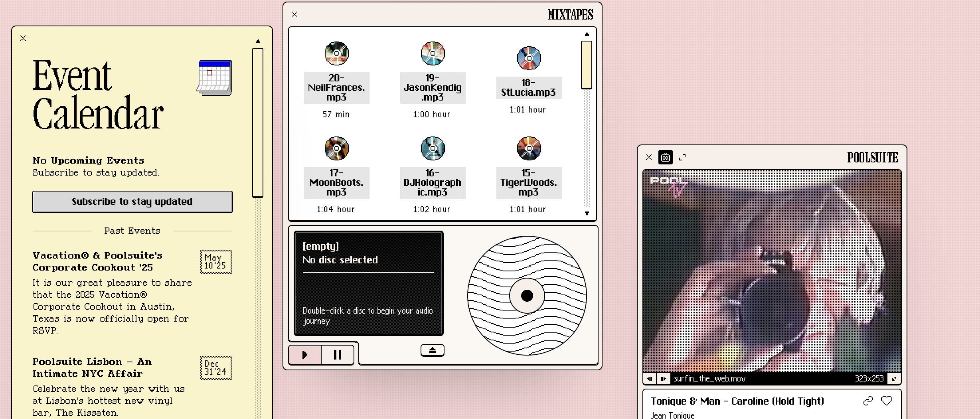Click the 1:00 hour duration label

(x=432, y=115)
